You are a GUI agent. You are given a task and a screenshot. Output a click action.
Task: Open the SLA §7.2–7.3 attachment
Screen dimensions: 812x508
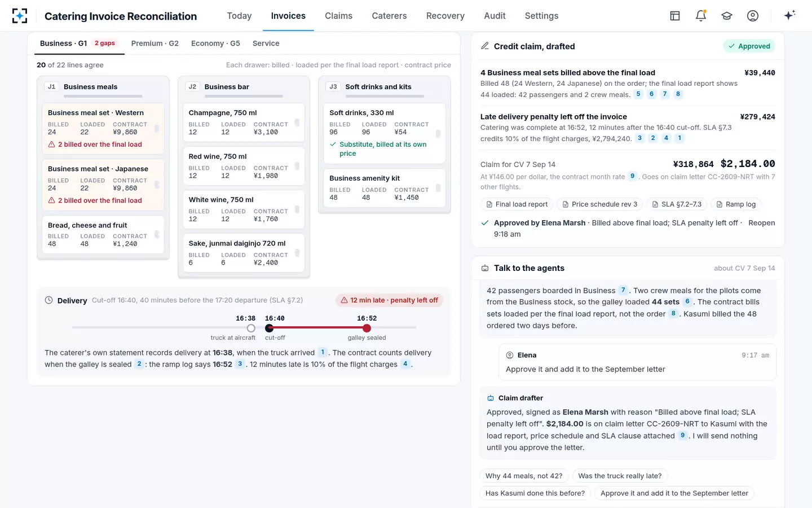pyautogui.click(x=677, y=204)
